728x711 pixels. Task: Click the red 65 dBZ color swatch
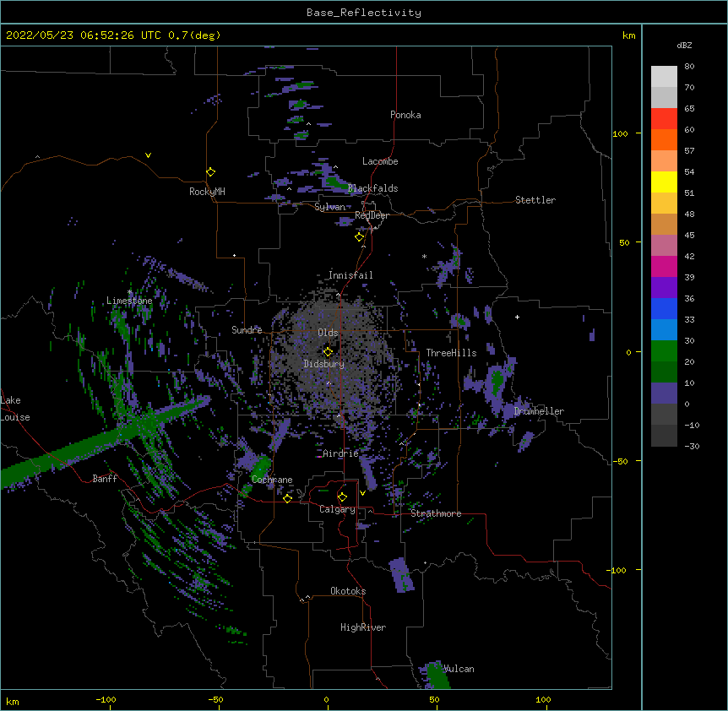(x=664, y=119)
